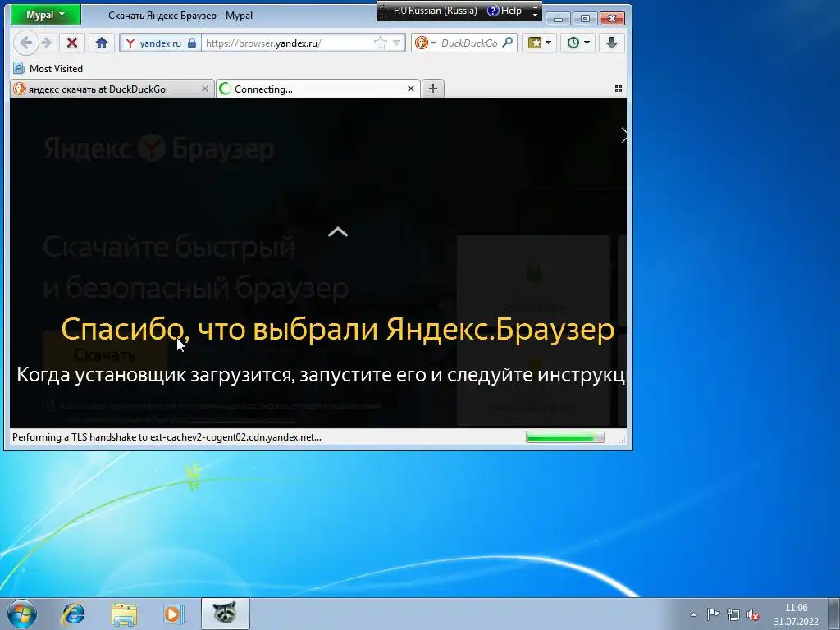Open the list all tabs grid icon
Screen dimensions: 840x630
(619, 89)
